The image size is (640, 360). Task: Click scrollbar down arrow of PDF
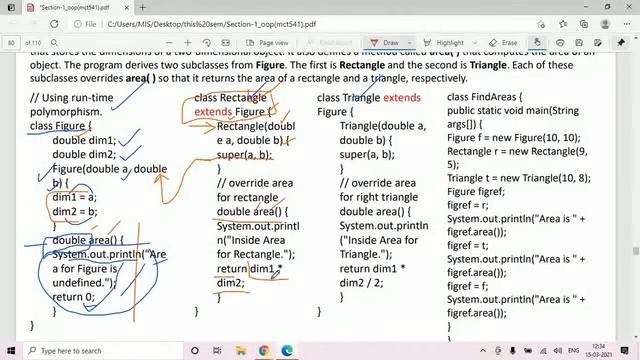(x=636, y=338)
